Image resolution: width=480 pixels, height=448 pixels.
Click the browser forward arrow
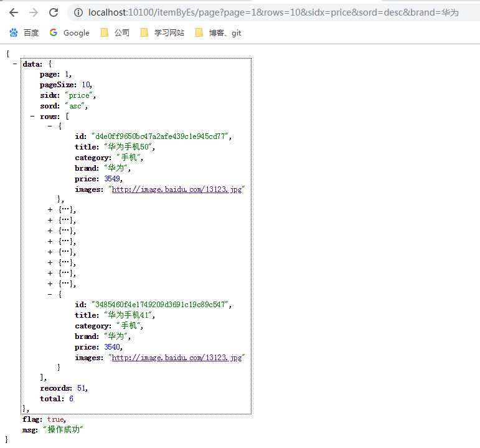34,12
